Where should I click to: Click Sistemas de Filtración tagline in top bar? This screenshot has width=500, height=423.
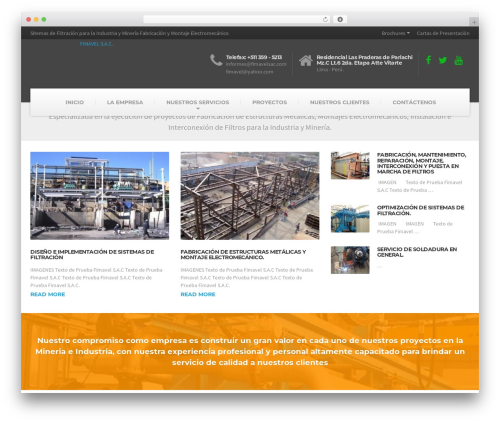coord(129,33)
